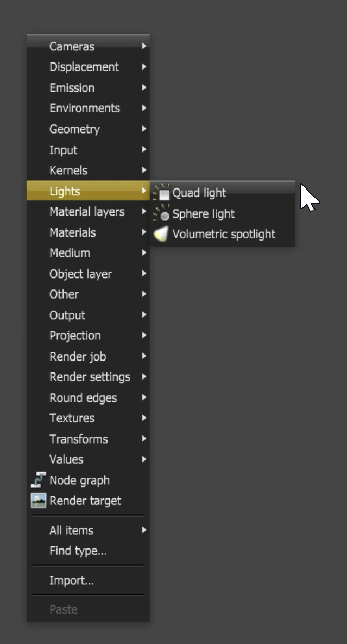Open the Emission submenu
The image size is (347, 644).
[72, 88]
